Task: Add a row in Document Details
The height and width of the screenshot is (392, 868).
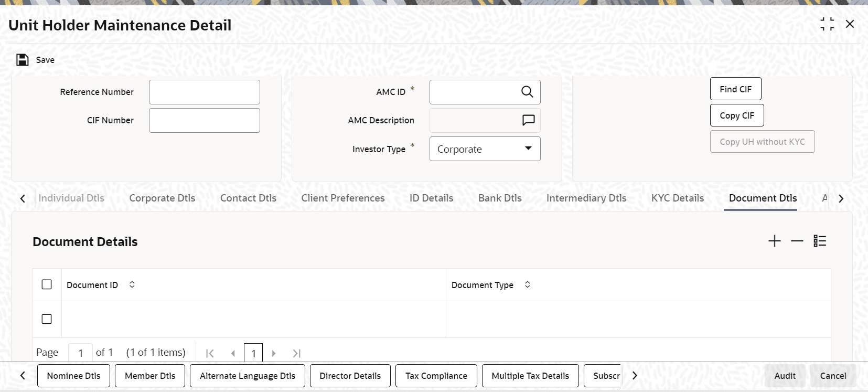Action: tap(775, 241)
